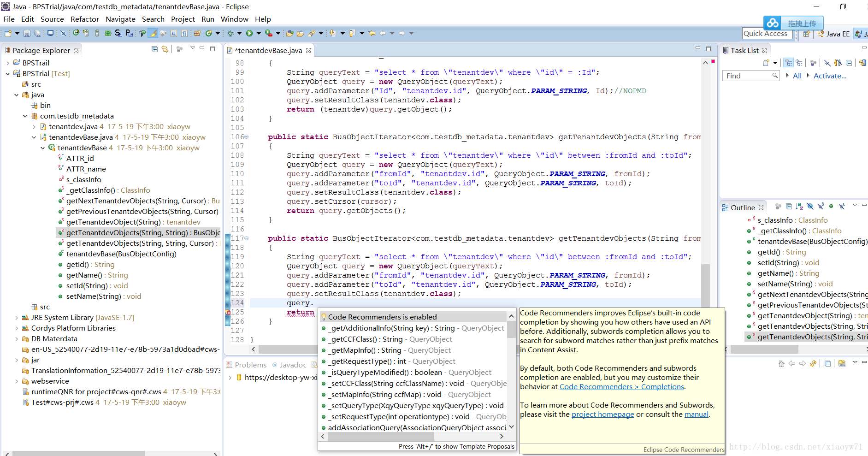Collapse All in Package Explorer
Viewport: 868px width, 456px height.
point(154,49)
